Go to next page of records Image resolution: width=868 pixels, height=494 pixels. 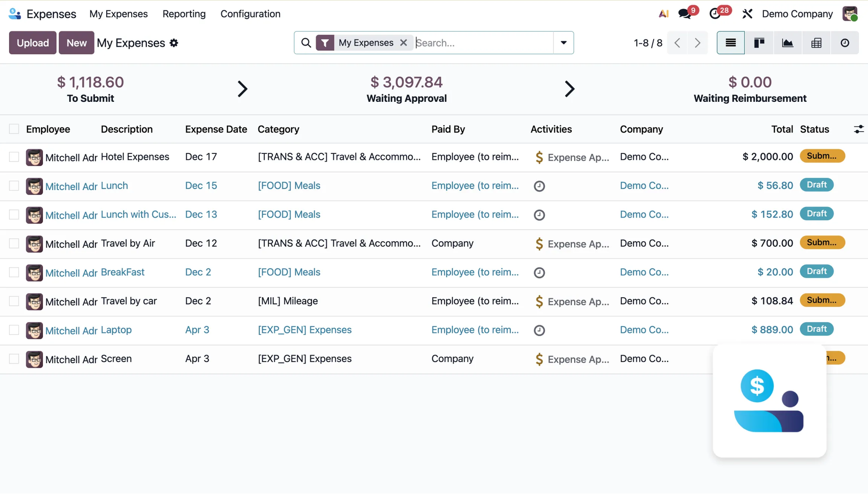(x=698, y=43)
